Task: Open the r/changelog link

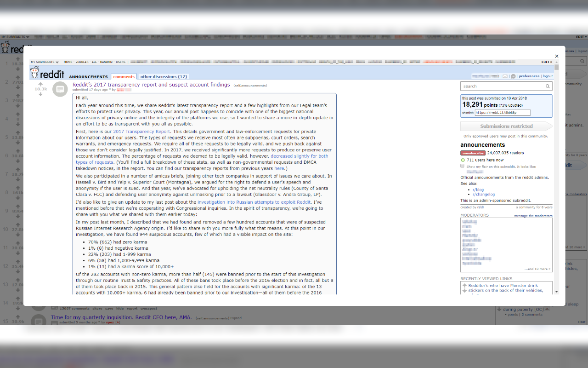Action: (x=484, y=195)
